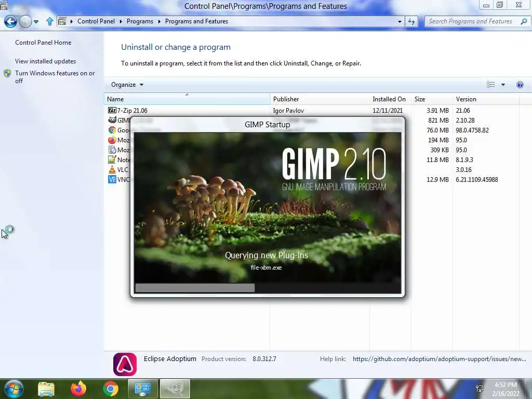The image size is (532, 399).
Task: Select the 7-Zip 21.06 entry
Action: click(x=132, y=110)
